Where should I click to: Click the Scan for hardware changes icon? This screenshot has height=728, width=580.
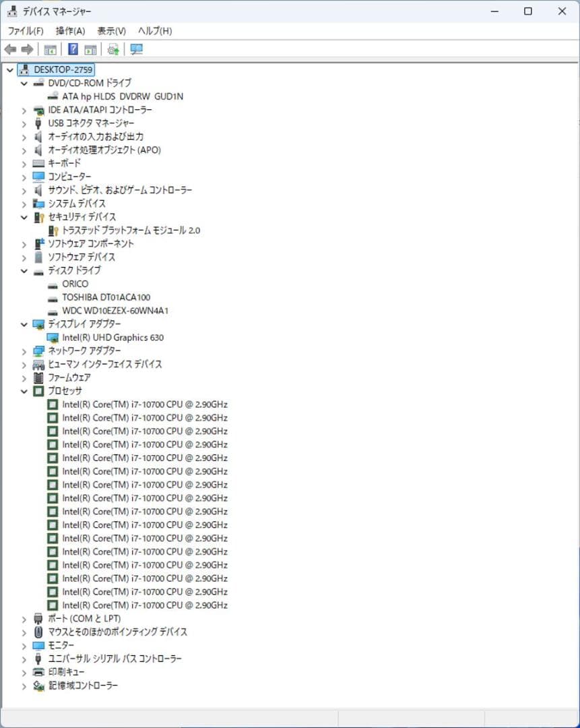pos(112,49)
